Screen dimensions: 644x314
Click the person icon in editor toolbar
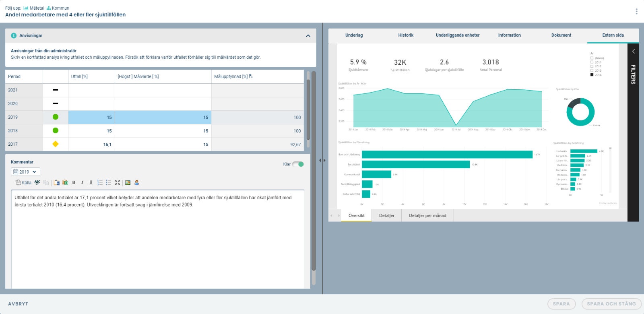pos(137,183)
